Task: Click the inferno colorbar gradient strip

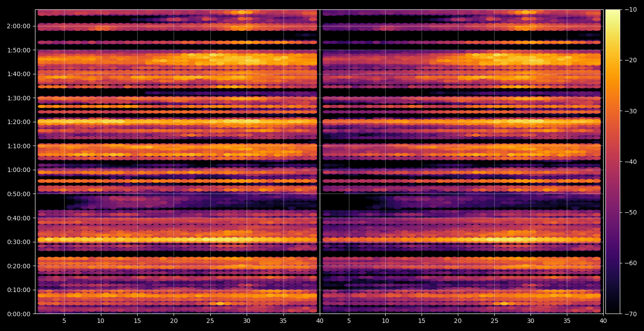Action: 613,162
